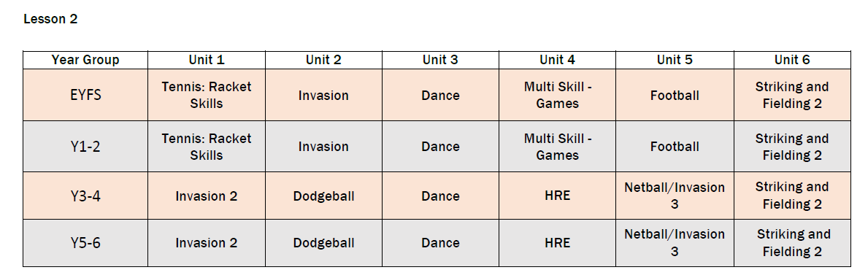
Task: Click the Y3-4 row label
Action: pyautogui.click(x=85, y=196)
